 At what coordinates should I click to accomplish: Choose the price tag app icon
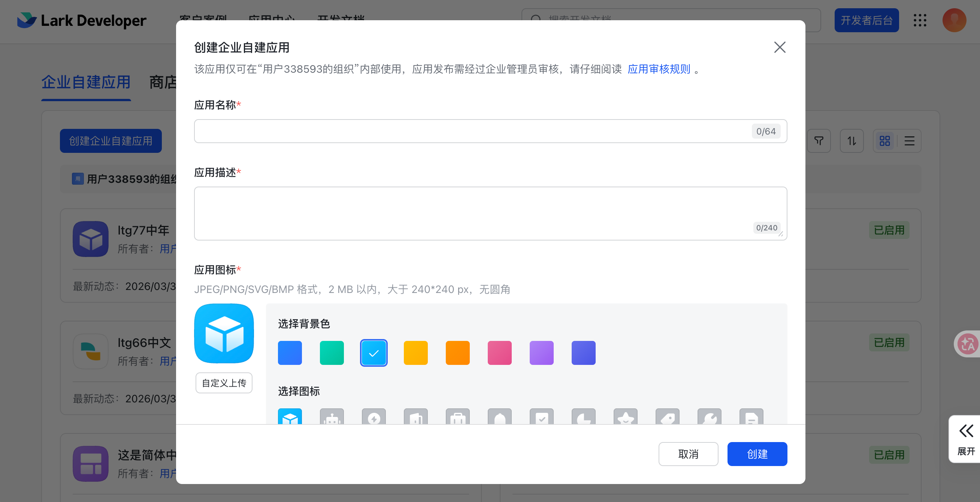tap(667, 417)
